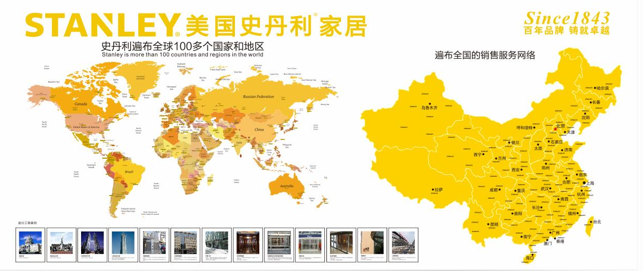Open the twin towers night thumbnail
The height and width of the screenshot is (271, 644).
click(x=94, y=242)
